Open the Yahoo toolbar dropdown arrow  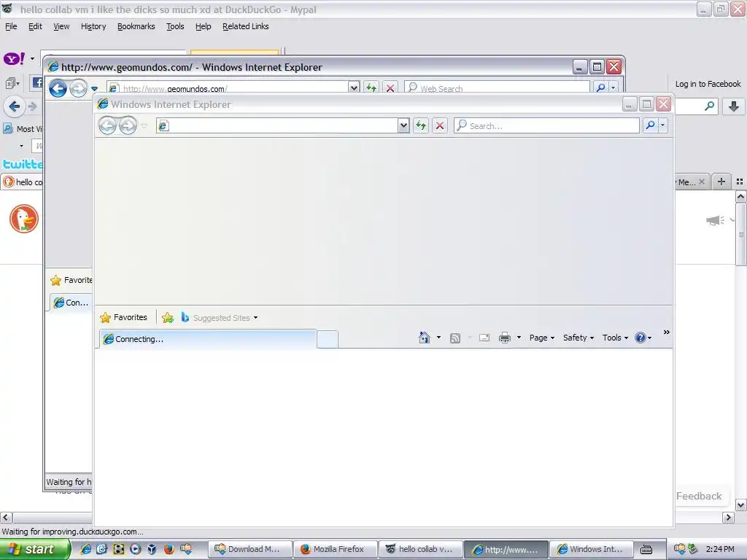(32, 58)
